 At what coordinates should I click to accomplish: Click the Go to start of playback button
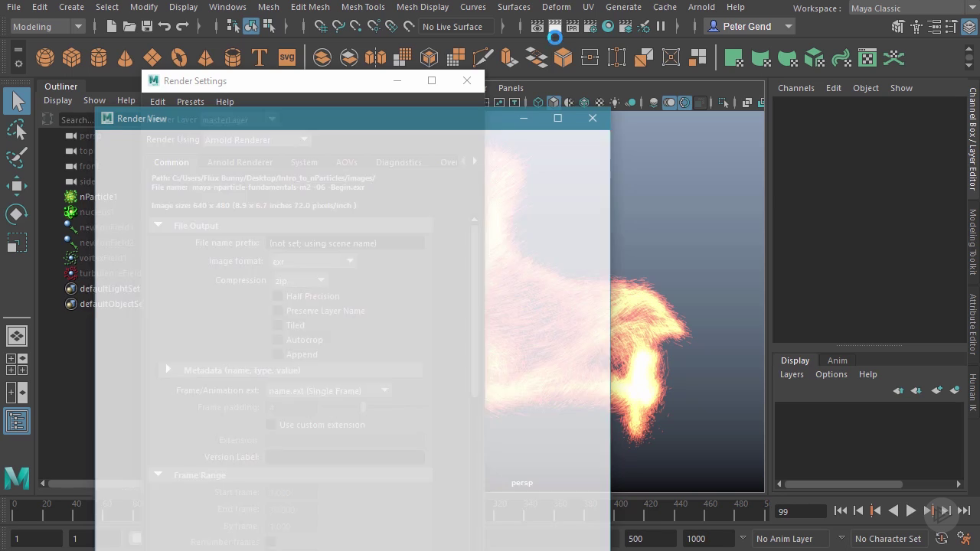pyautogui.click(x=841, y=511)
